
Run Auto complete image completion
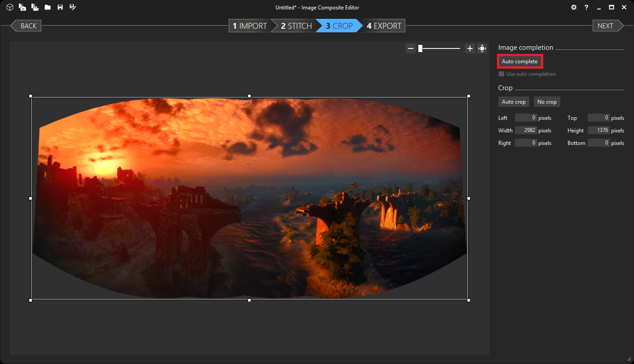pyautogui.click(x=520, y=61)
